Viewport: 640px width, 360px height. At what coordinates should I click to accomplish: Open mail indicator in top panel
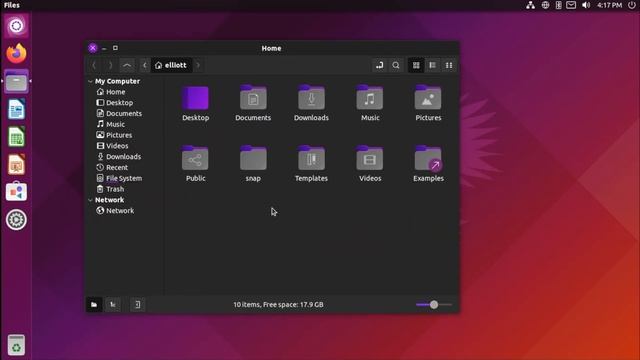click(x=571, y=5)
